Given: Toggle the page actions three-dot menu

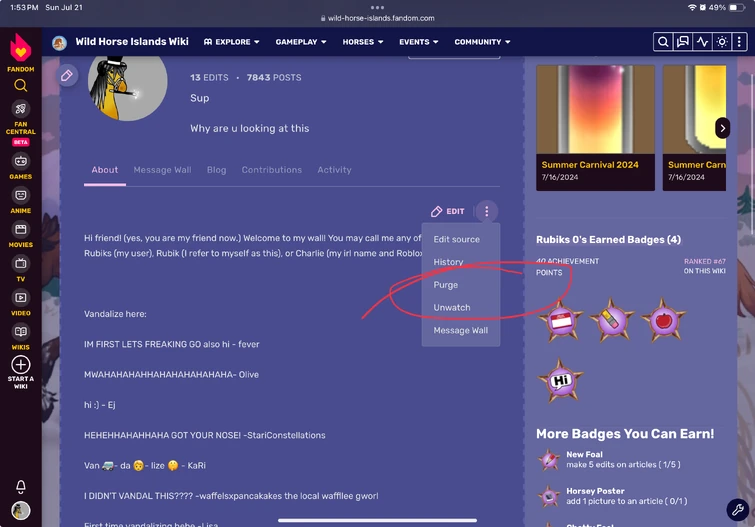Looking at the screenshot, I should 487,211.
